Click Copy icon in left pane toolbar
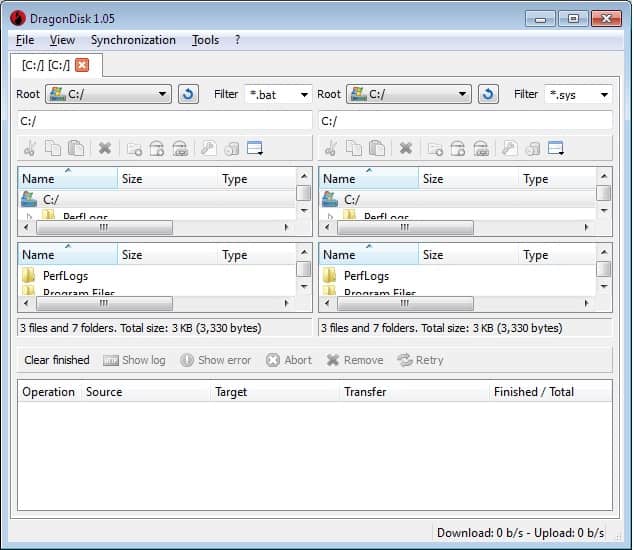This screenshot has height=550, width=634. 53,148
